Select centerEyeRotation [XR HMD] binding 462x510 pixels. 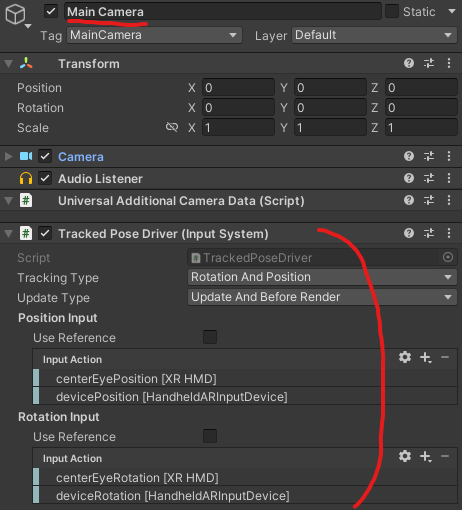click(x=245, y=478)
